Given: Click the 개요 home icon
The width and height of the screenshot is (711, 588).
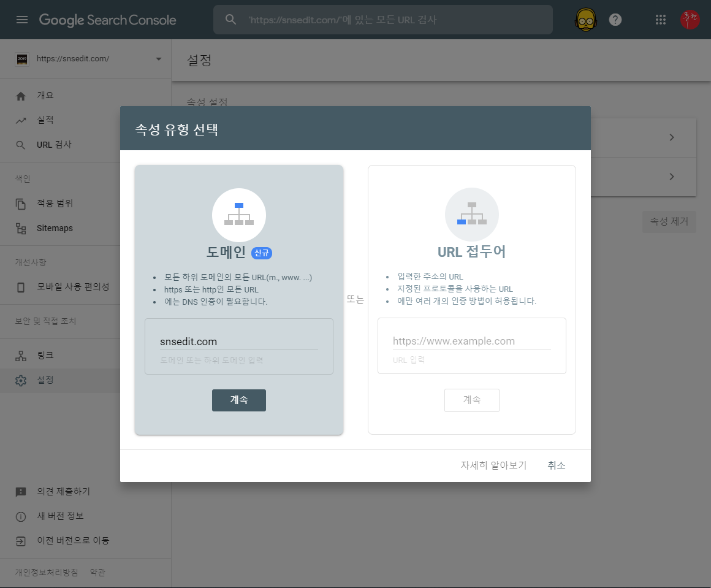Looking at the screenshot, I should pyautogui.click(x=21, y=96).
